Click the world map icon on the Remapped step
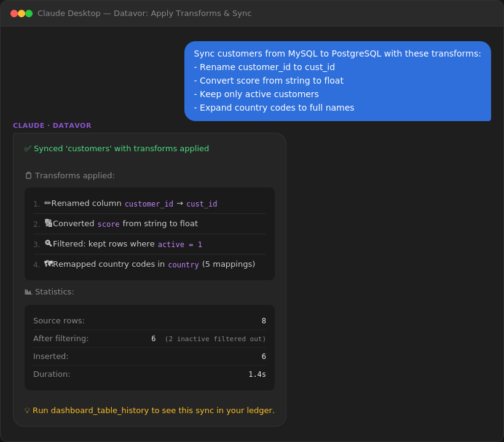504x442 pixels. click(48, 264)
